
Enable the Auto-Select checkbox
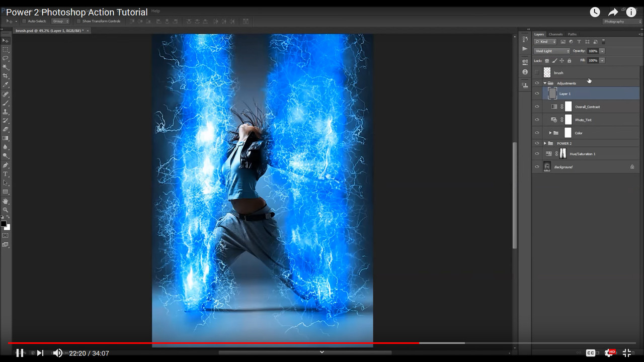(24, 21)
